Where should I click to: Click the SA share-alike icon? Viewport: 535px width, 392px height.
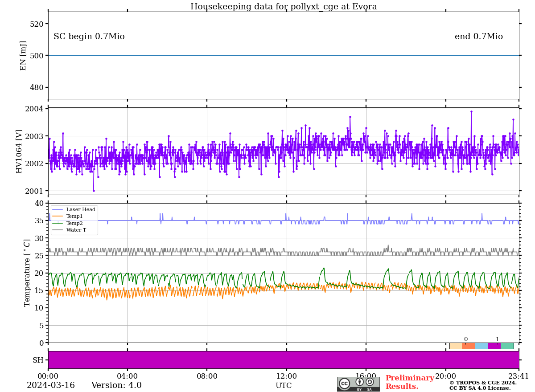coord(370,382)
